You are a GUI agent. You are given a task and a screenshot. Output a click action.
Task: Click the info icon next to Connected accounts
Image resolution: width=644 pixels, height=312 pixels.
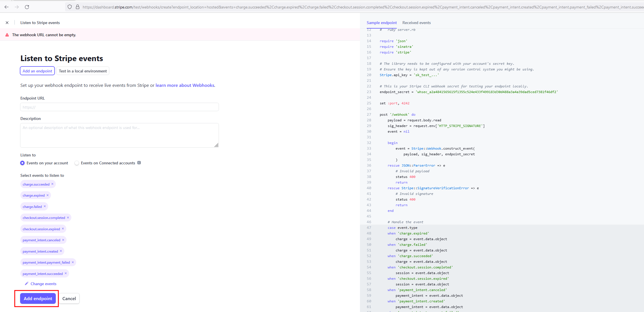pyautogui.click(x=139, y=163)
